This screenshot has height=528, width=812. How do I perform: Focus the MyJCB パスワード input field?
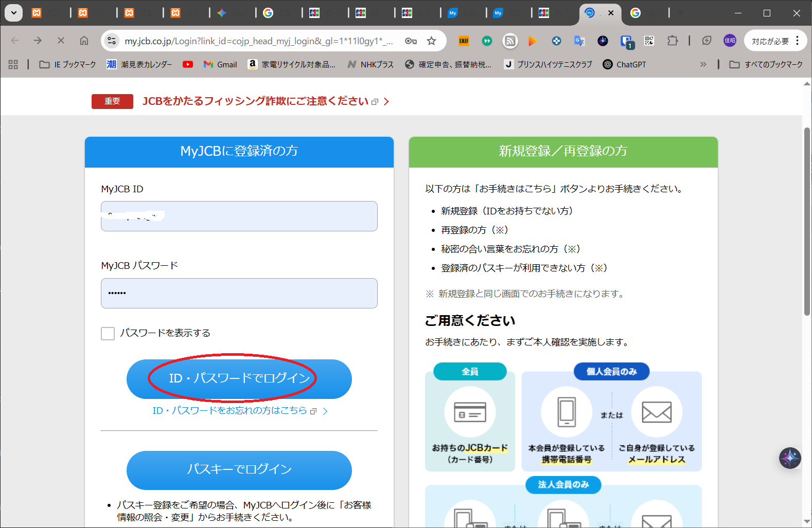click(x=239, y=293)
